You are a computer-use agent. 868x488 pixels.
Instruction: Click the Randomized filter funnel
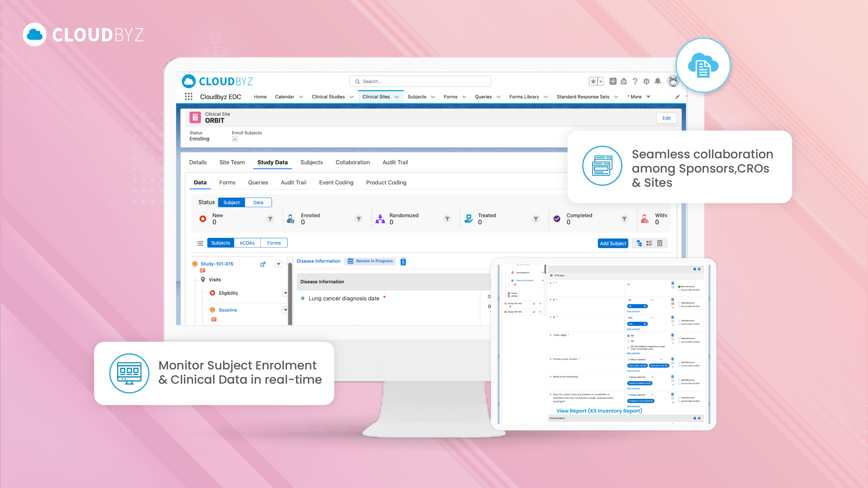447,219
